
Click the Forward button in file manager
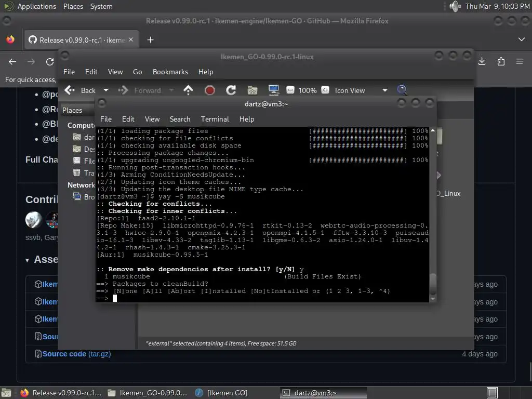pos(139,90)
